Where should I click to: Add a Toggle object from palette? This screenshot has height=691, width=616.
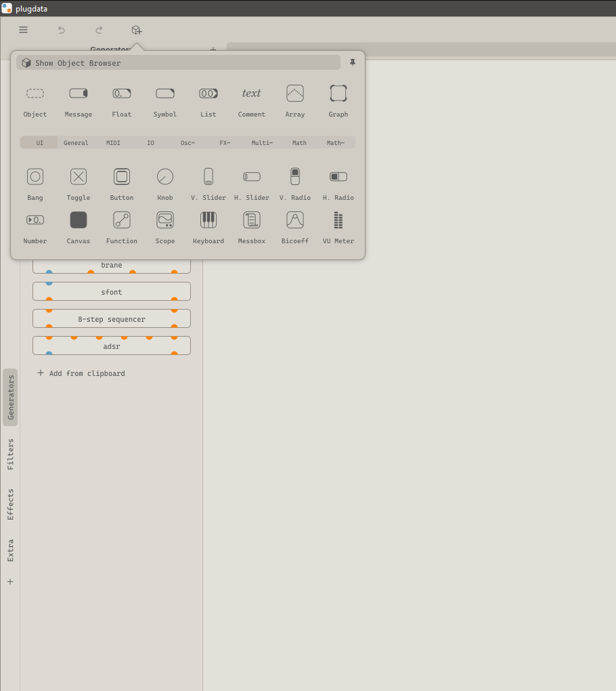pos(79,177)
